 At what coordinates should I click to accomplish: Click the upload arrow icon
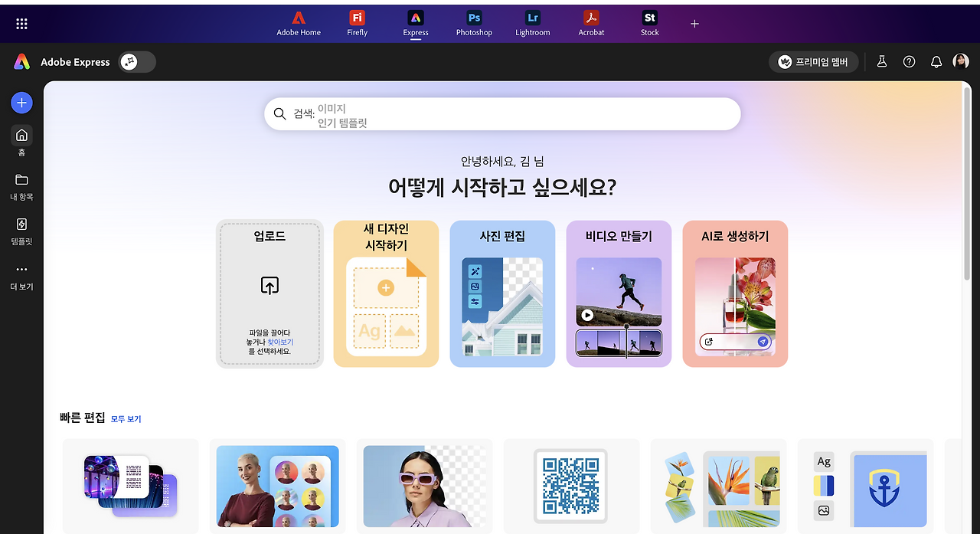[x=269, y=286]
